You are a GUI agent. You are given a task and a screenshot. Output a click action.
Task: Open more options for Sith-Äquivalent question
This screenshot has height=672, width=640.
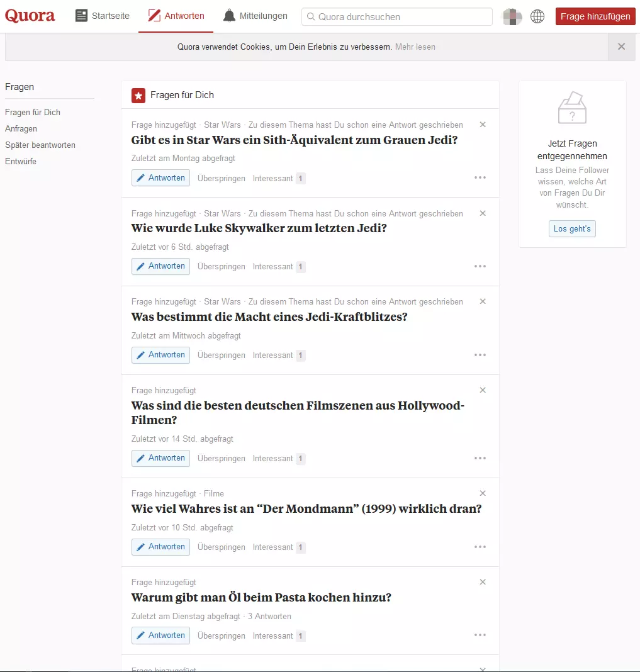click(x=480, y=177)
